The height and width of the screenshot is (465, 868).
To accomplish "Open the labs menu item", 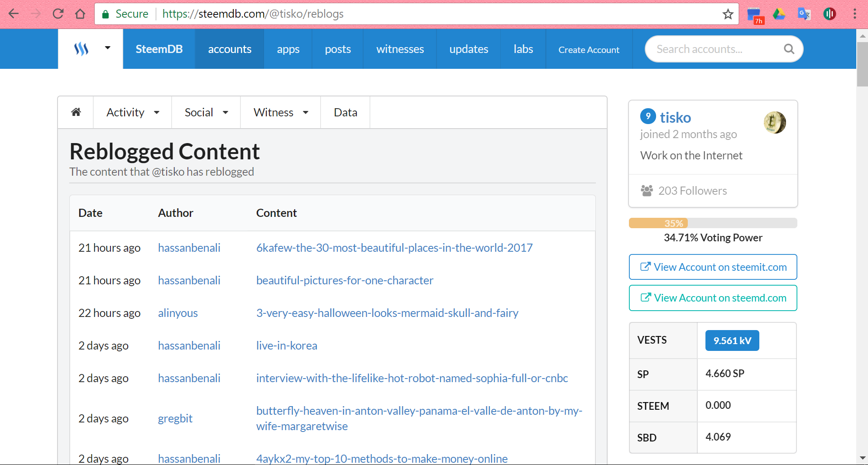I will (523, 49).
